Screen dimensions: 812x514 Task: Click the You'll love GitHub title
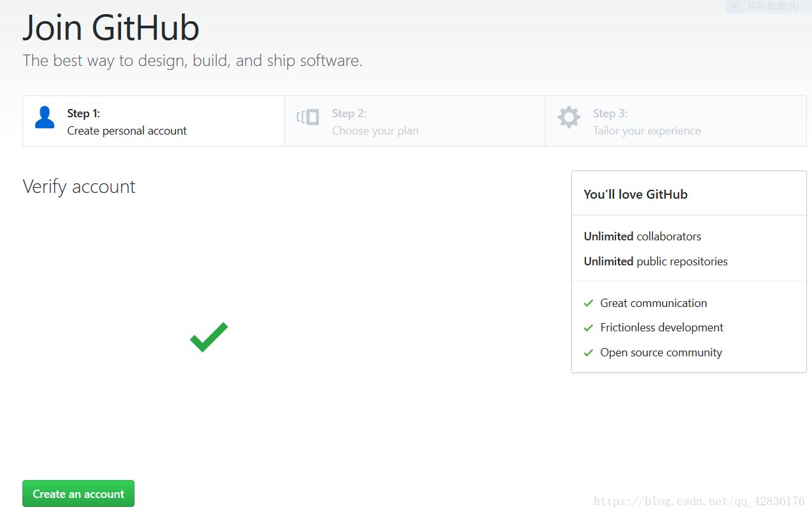636,194
